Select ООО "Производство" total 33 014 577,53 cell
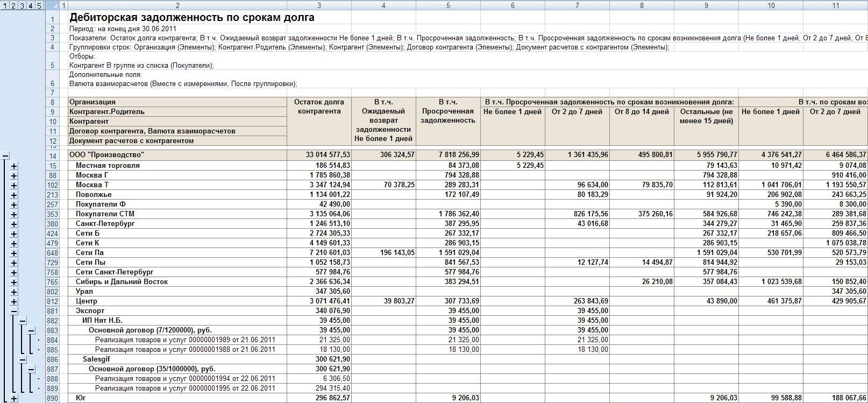Viewport: 868px width, 403px height. [319, 155]
